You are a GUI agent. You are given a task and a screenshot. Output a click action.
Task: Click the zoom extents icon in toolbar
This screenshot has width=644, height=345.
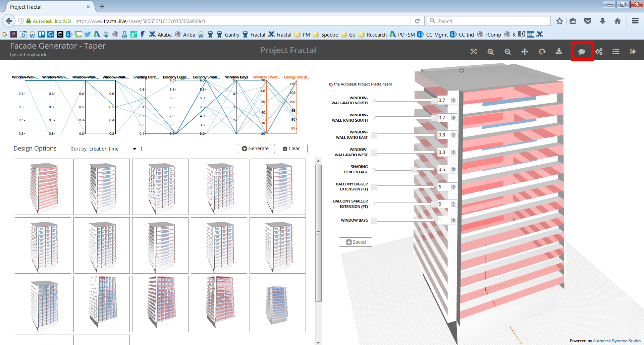473,52
